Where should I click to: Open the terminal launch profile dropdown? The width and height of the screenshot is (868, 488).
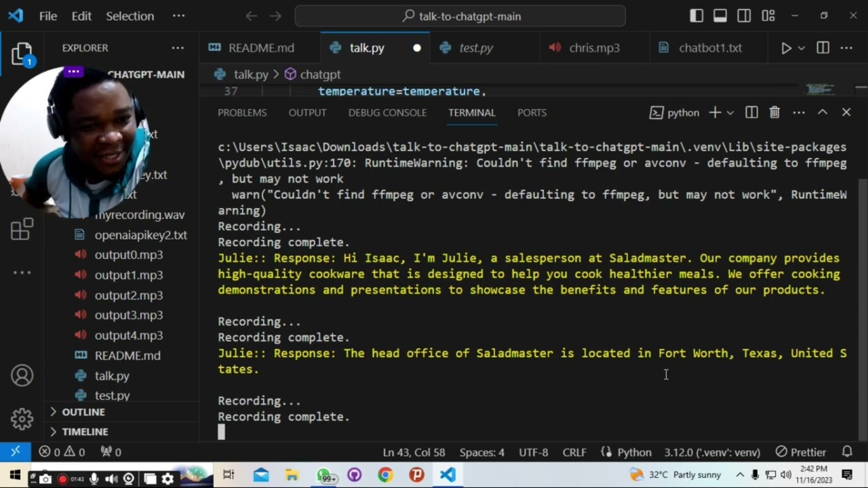pyautogui.click(x=730, y=113)
